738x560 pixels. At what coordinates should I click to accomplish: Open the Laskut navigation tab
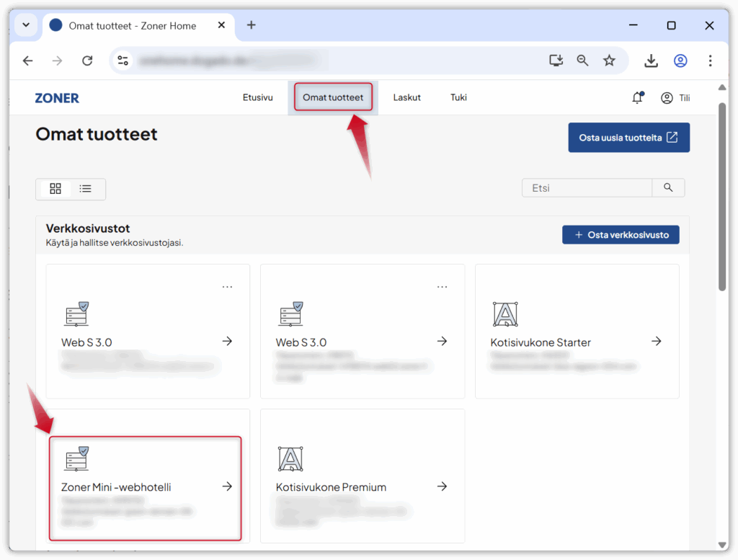click(406, 97)
